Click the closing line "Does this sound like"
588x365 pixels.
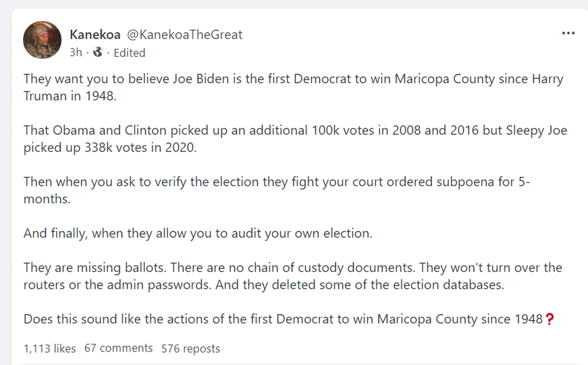click(x=282, y=319)
